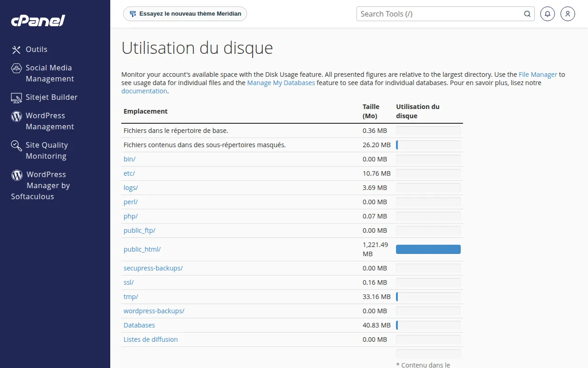Click the Site Quality Monitoring magnifier icon
588x368 pixels.
(17, 146)
